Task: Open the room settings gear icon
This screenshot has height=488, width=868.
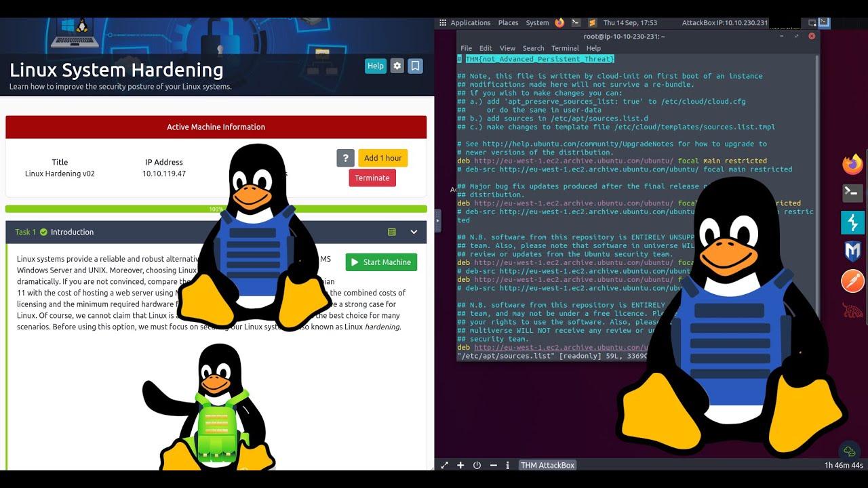Action: [397, 66]
